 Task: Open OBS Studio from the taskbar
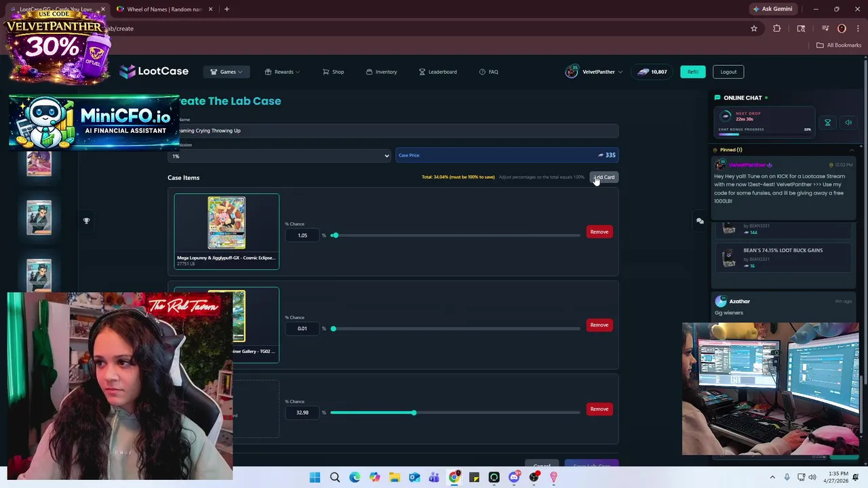tap(534, 478)
